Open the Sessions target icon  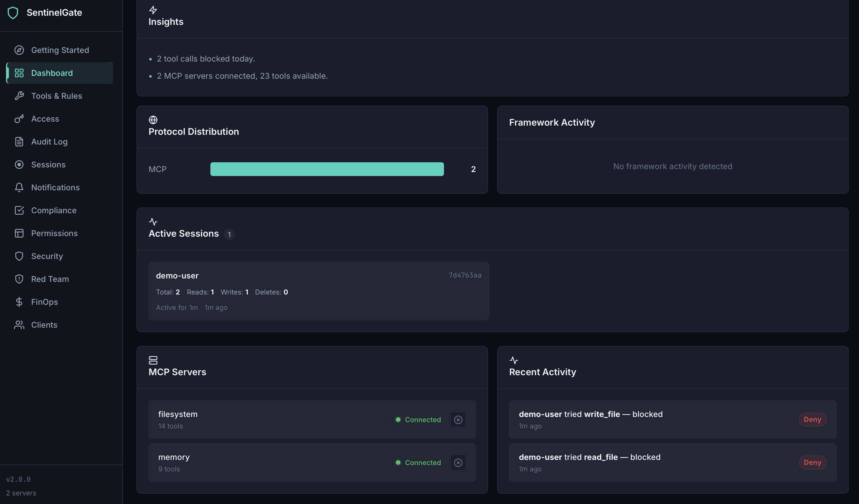[x=19, y=165]
